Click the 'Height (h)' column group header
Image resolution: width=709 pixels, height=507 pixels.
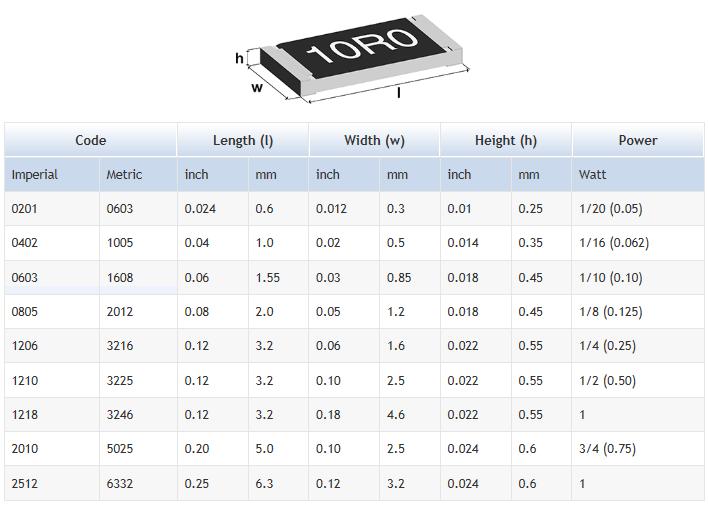click(506, 140)
